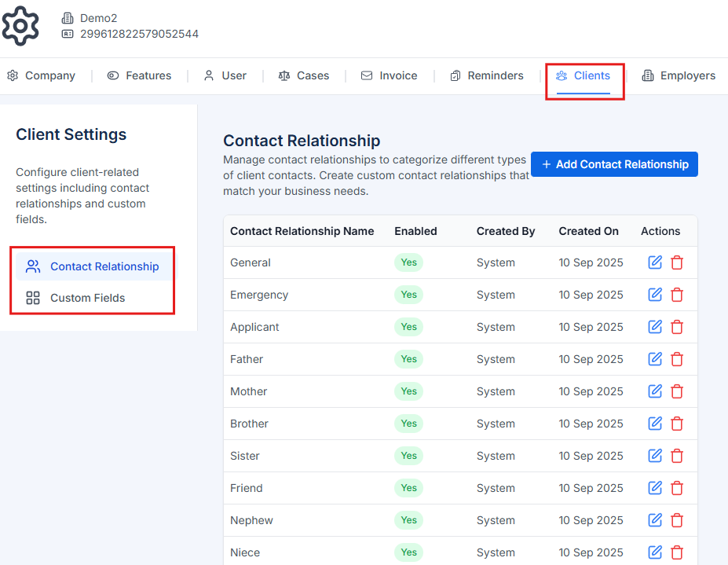Viewport: 728px width, 565px height.
Task: Click the Add Contact Relationship button
Action: point(614,164)
